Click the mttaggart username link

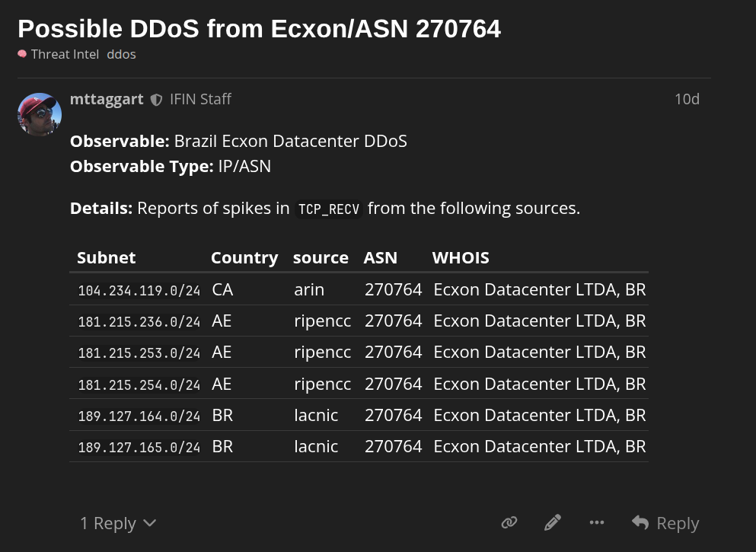point(107,99)
